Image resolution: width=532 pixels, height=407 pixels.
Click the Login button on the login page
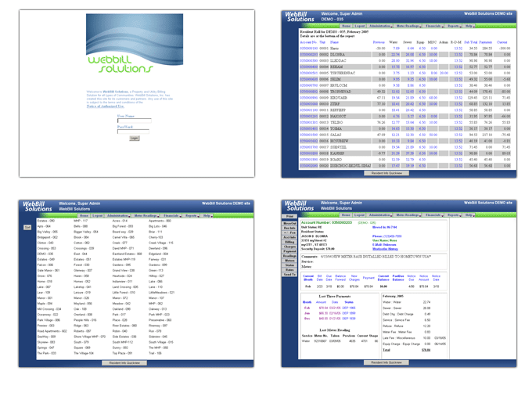[x=135, y=139]
